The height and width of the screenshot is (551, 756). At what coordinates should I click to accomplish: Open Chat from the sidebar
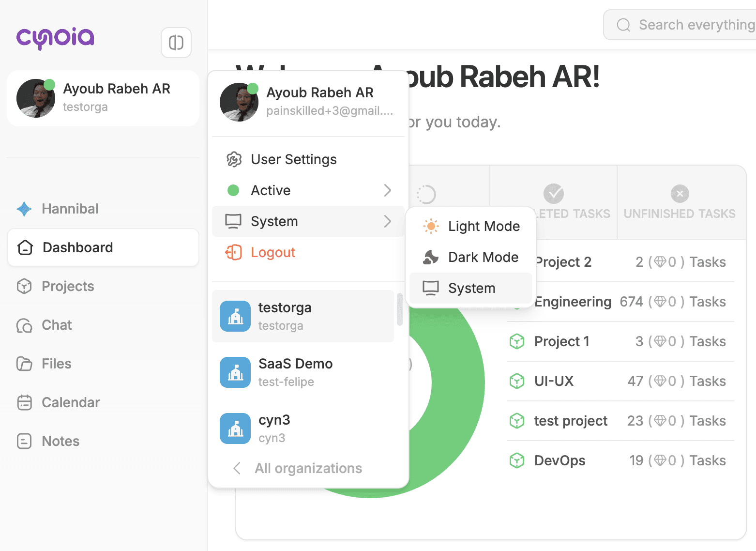click(x=103, y=325)
